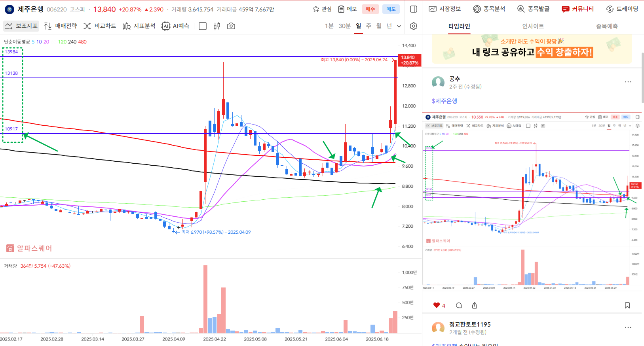Select 일 daily timeframe
Image resolution: width=644 pixels, height=346 pixels.
(359, 26)
